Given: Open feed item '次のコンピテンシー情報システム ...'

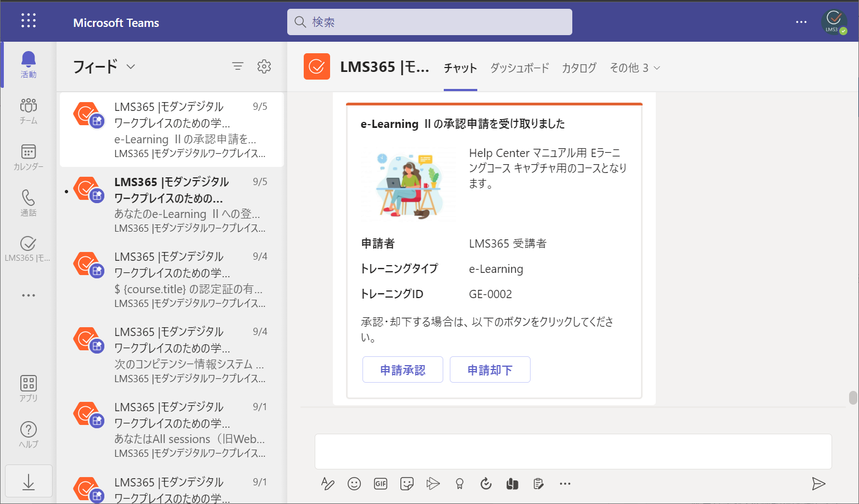Looking at the screenshot, I should tap(172, 355).
